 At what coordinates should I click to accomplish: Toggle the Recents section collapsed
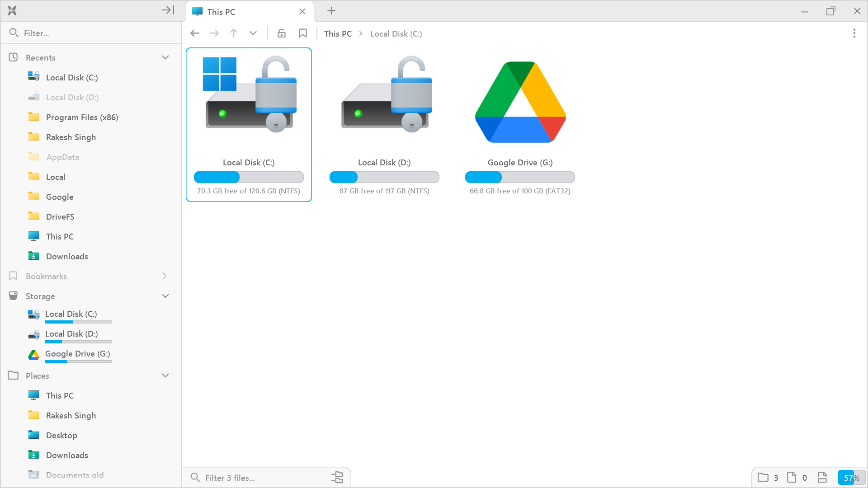pos(165,57)
